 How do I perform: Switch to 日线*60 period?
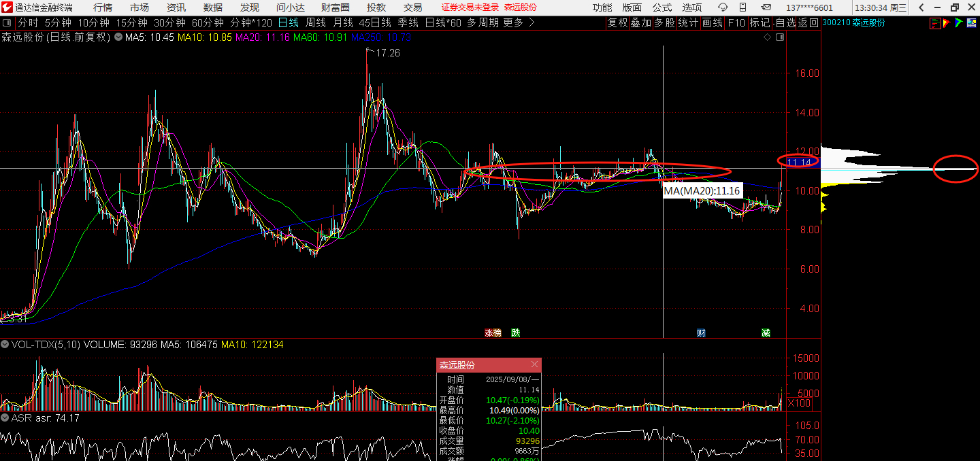[x=443, y=23]
